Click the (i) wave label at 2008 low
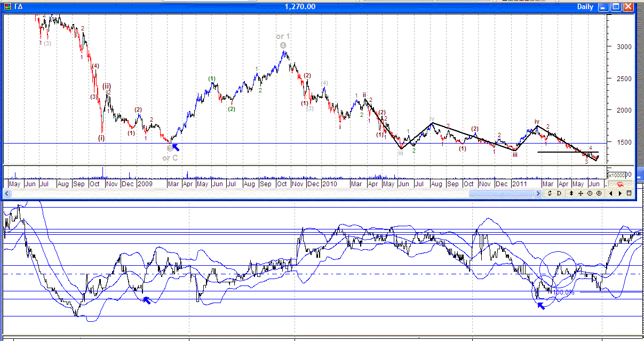 (101, 138)
